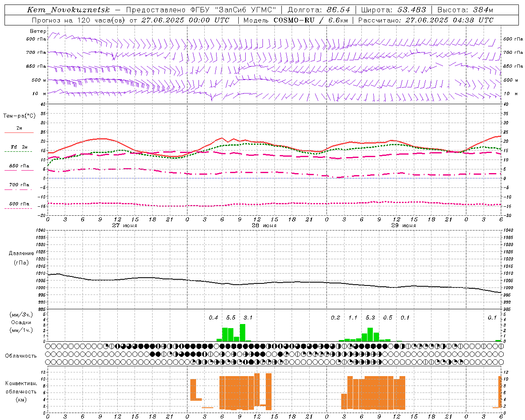Click the station name Kem_Novokuznetsk in header
This screenshot has width=525, height=420.
68,10
